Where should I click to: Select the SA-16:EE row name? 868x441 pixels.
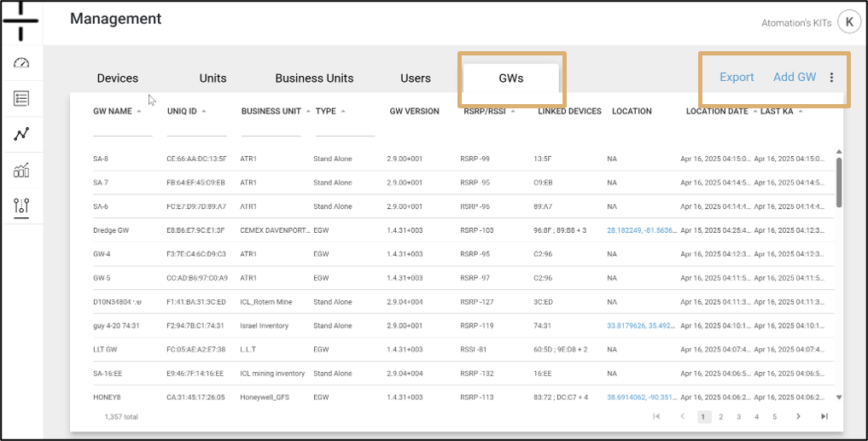108,374
